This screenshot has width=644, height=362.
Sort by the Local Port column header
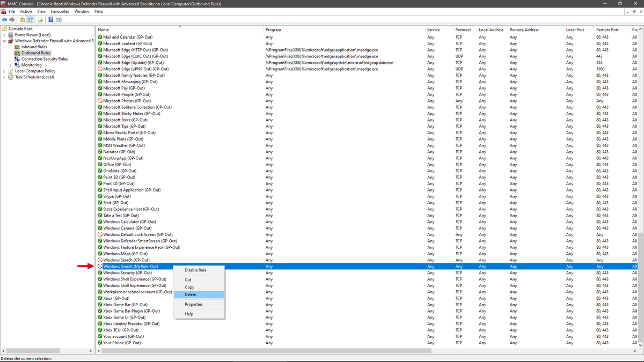point(579,29)
